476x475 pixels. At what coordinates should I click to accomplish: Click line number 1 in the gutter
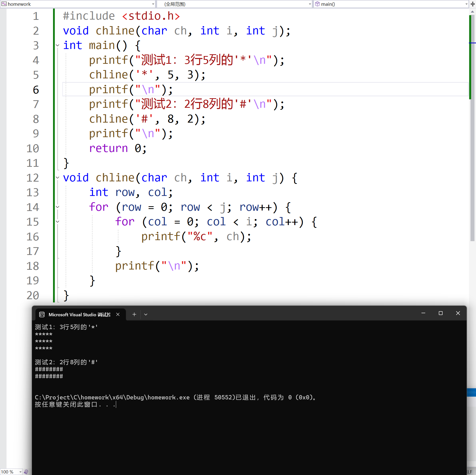(36, 16)
